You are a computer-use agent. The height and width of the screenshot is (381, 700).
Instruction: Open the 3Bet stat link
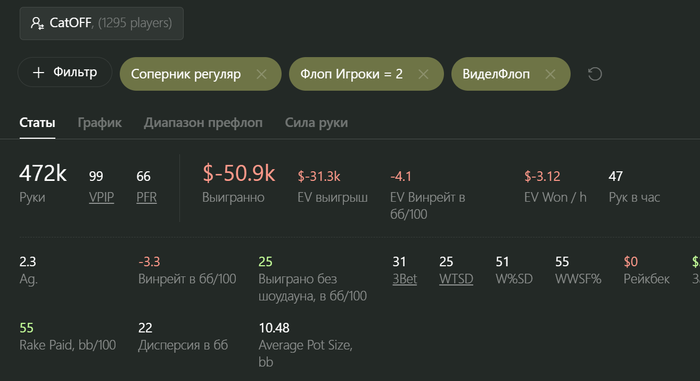click(404, 279)
